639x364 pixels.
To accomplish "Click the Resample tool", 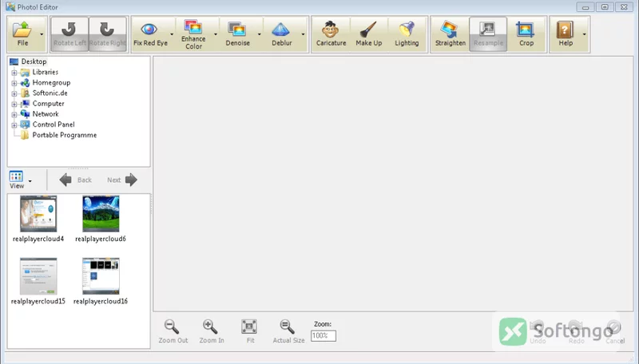I will (488, 34).
